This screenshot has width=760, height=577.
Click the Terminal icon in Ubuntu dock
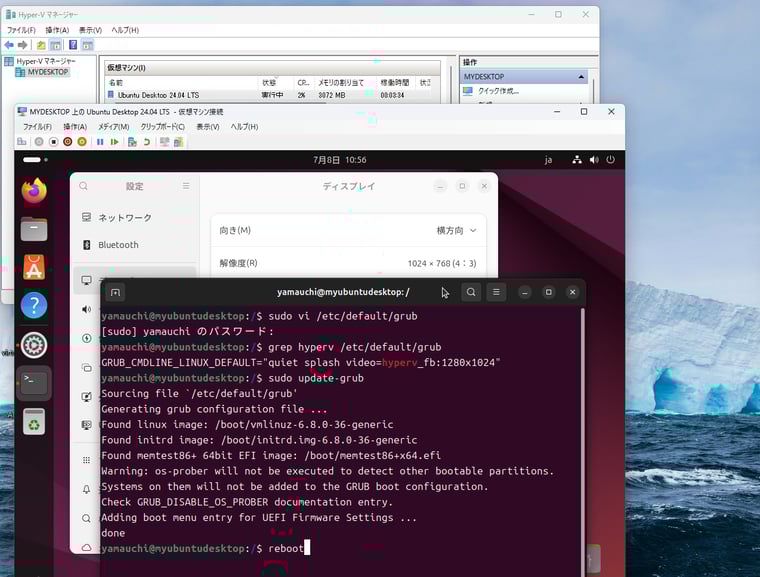(34, 383)
